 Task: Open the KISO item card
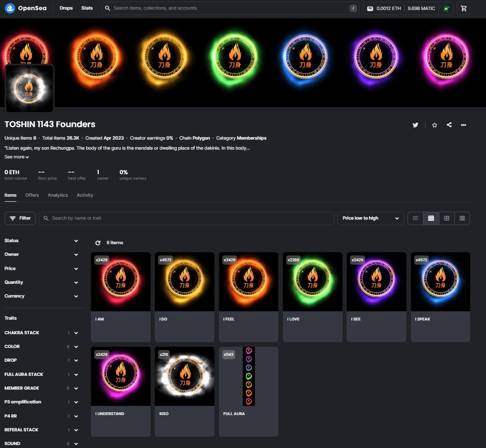184,392
